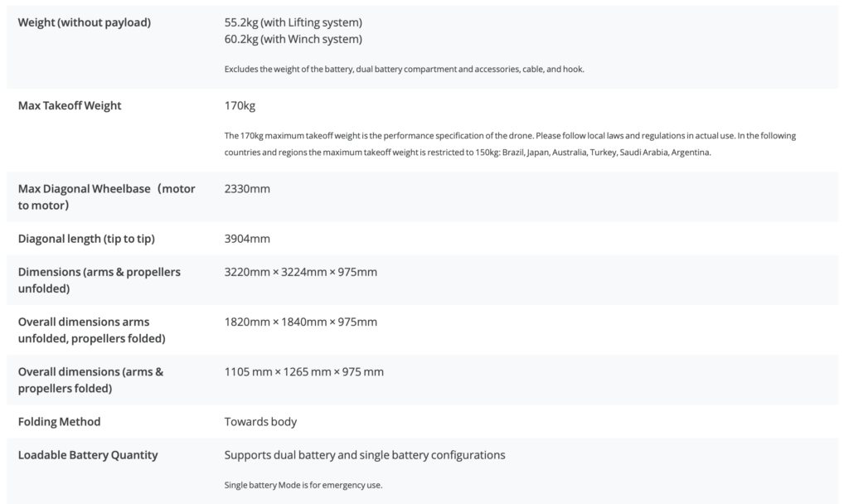849x504 pixels.
Task: Select the "Max Takeoff Weight" label
Action: tap(70, 105)
